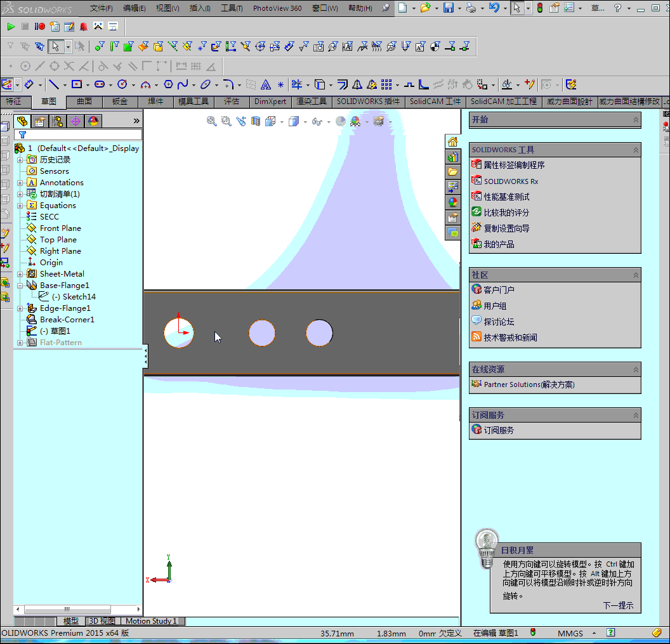The image size is (670, 644).
Task: Toggle the Hide/Show Items eyeglasses icon
Action: 317,121
